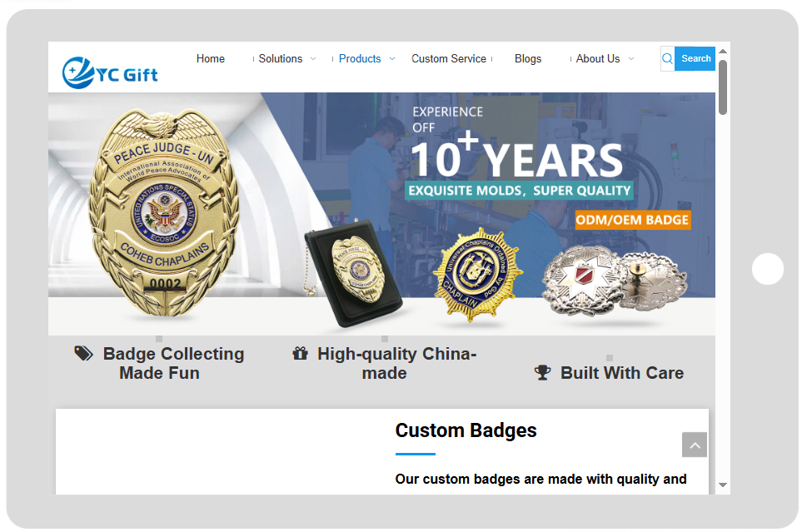The width and height of the screenshot is (807, 532).
Task: Click the scrollbar up arrow
Action: (x=723, y=52)
